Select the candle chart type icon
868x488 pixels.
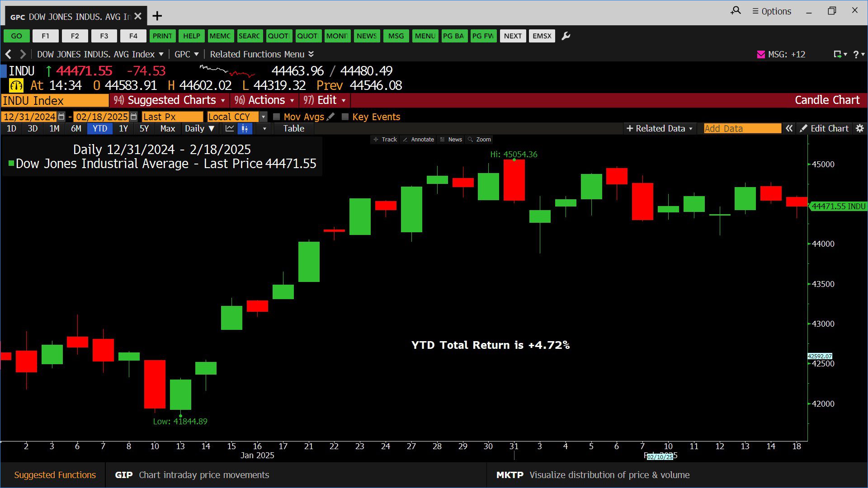coord(245,129)
